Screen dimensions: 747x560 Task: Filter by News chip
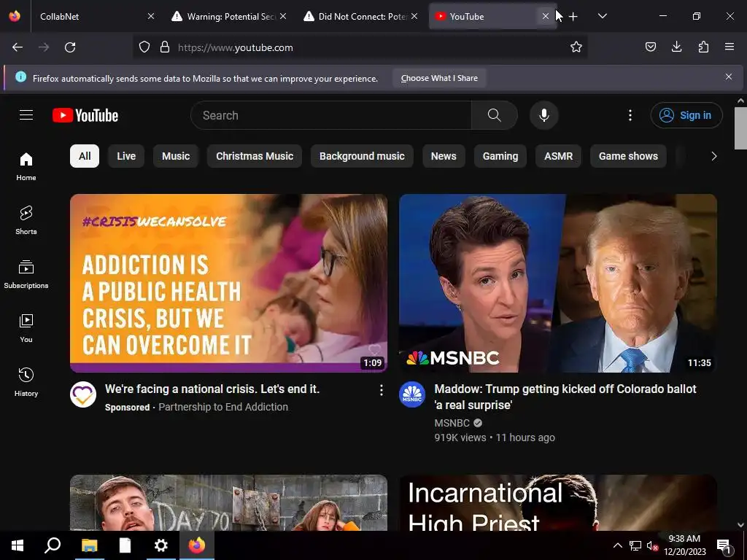coord(444,156)
